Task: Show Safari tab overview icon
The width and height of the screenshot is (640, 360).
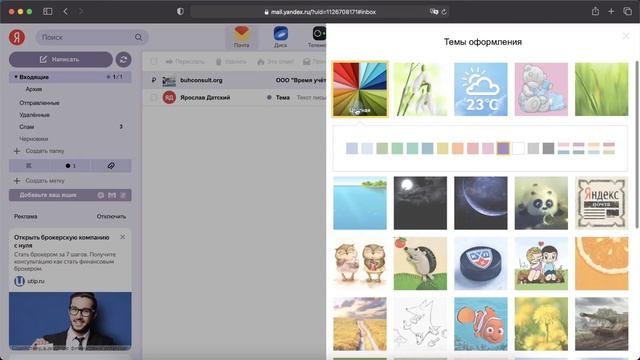Action: 627,11
